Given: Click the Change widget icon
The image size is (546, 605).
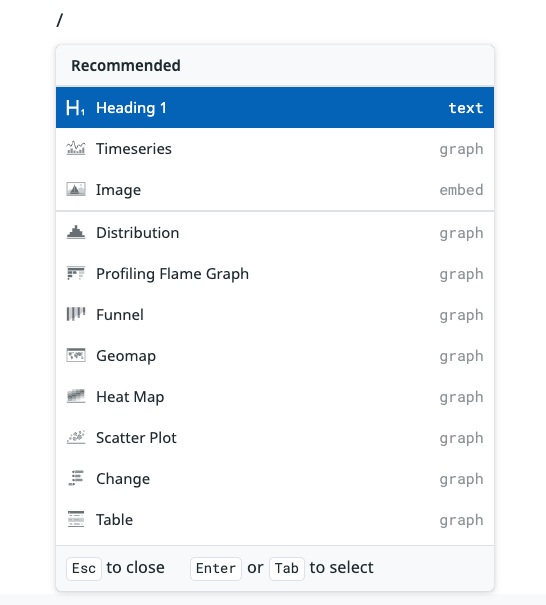Looking at the screenshot, I should click(x=76, y=478).
